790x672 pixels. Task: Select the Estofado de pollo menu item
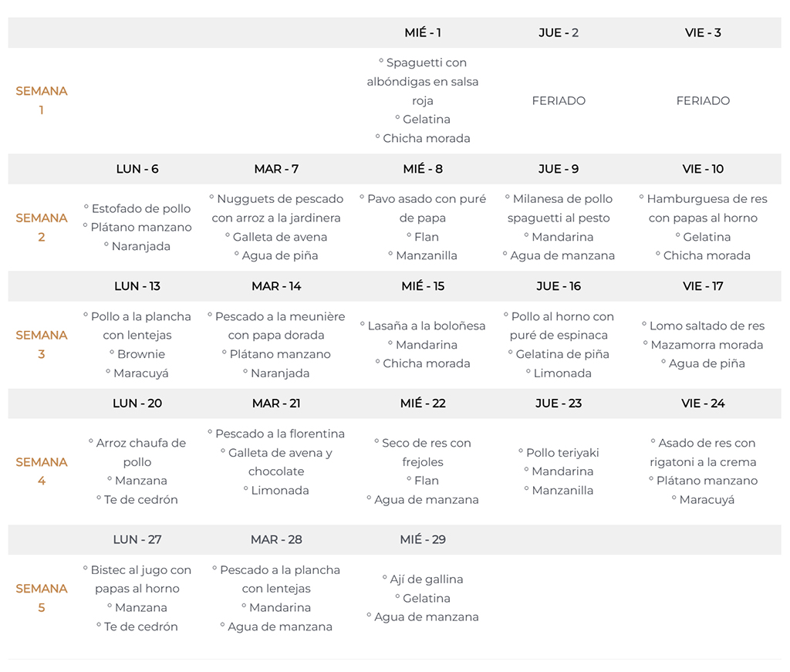tap(140, 208)
